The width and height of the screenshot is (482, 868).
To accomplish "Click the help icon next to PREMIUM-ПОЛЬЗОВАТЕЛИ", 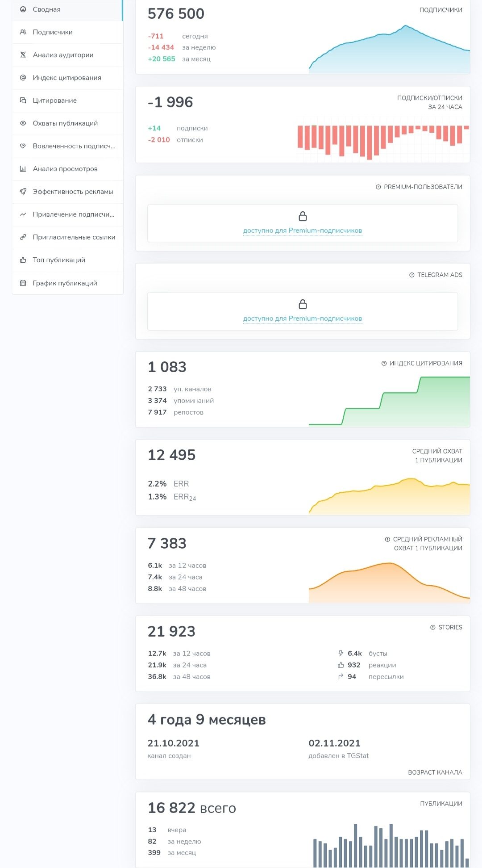I will 378,187.
